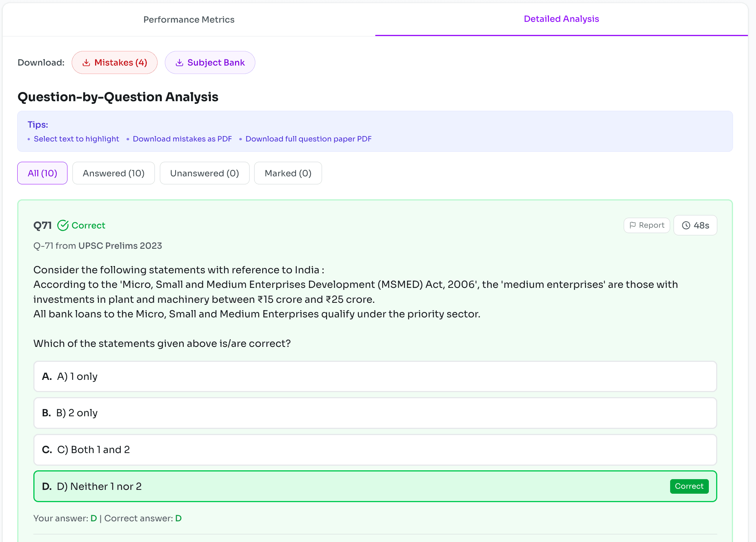Open the All (10) filter
This screenshot has width=756, height=542.
[42, 173]
